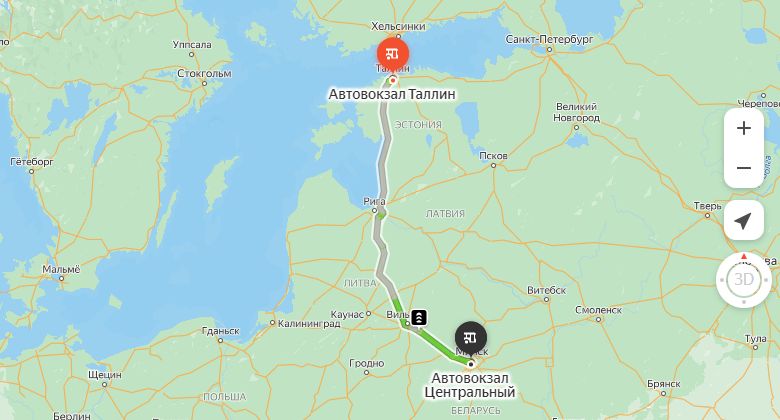The width and height of the screenshot is (780, 420).
Task: Toggle the 3D tilt compass control
Action: [744, 280]
